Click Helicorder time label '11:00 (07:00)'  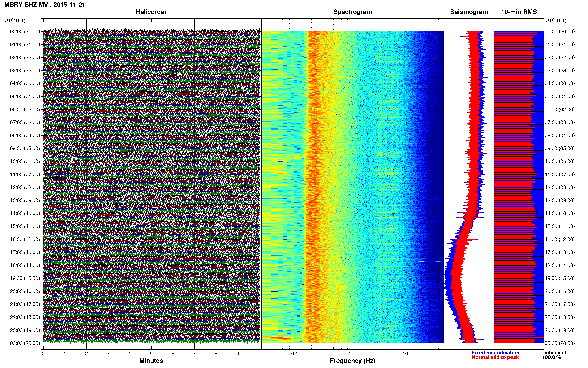25,174
